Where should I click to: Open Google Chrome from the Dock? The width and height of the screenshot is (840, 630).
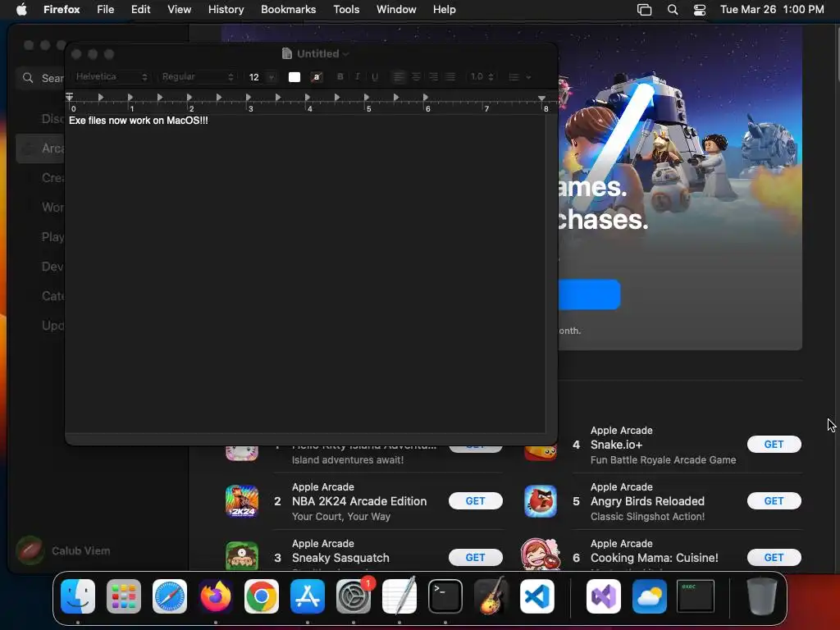click(x=262, y=596)
